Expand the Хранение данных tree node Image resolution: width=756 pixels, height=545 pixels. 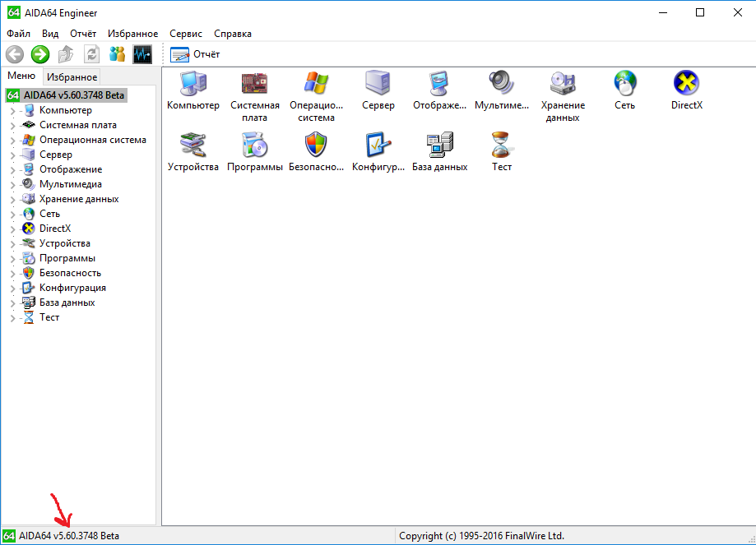tap(12, 199)
